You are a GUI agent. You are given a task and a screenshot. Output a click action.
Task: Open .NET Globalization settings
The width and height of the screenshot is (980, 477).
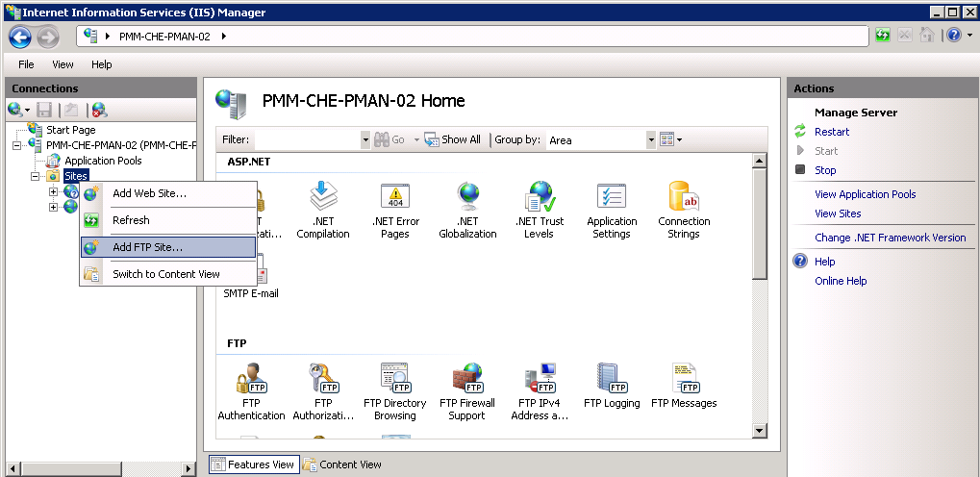(x=467, y=210)
